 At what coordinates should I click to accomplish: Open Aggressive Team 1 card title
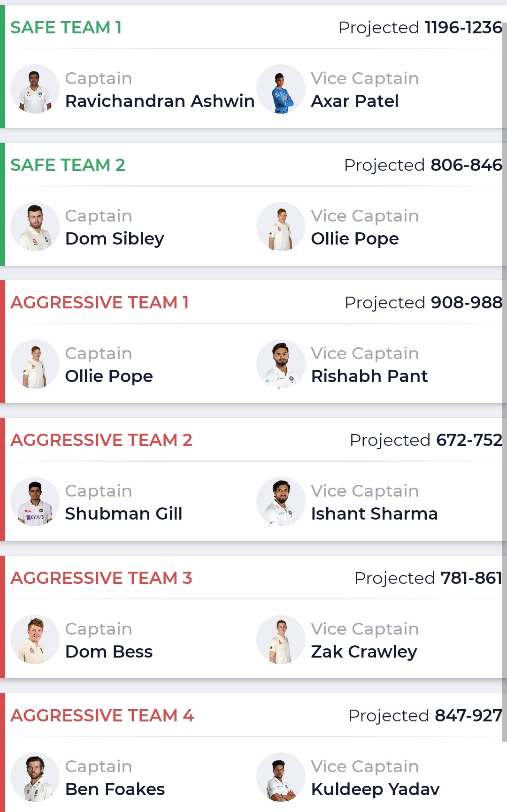pos(100,303)
